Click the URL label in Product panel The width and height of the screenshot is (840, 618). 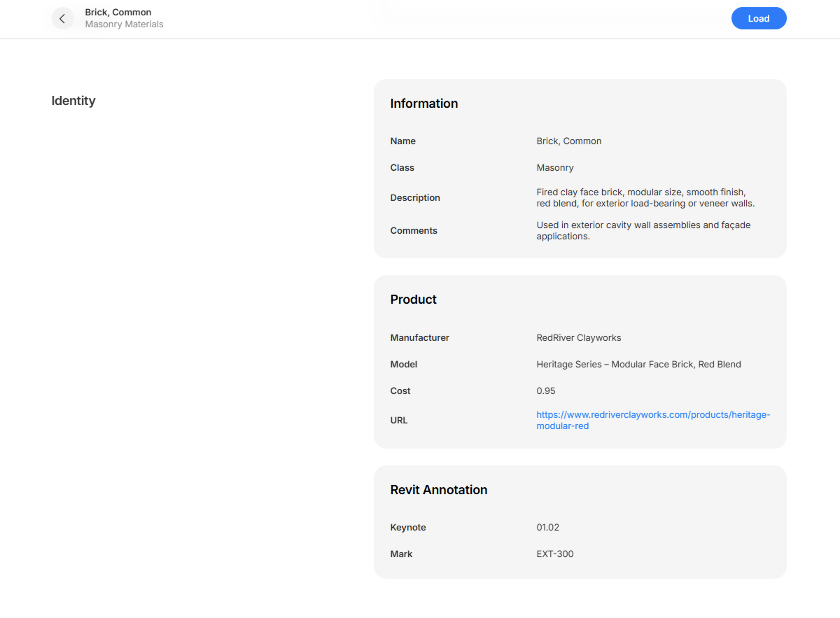click(x=399, y=420)
